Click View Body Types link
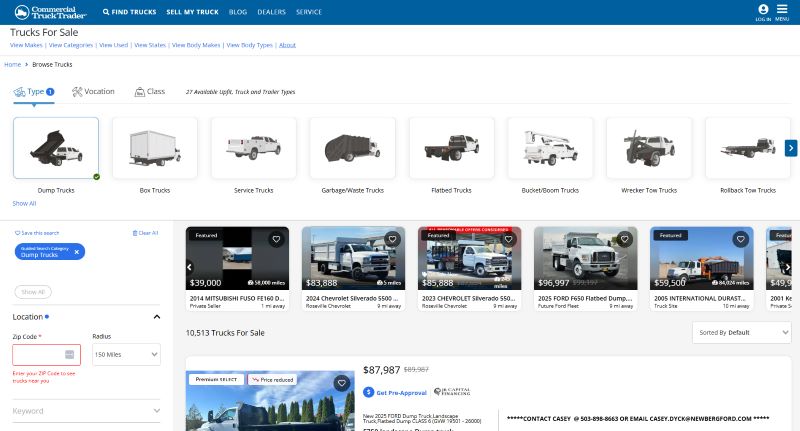The width and height of the screenshot is (800, 431). [249, 45]
